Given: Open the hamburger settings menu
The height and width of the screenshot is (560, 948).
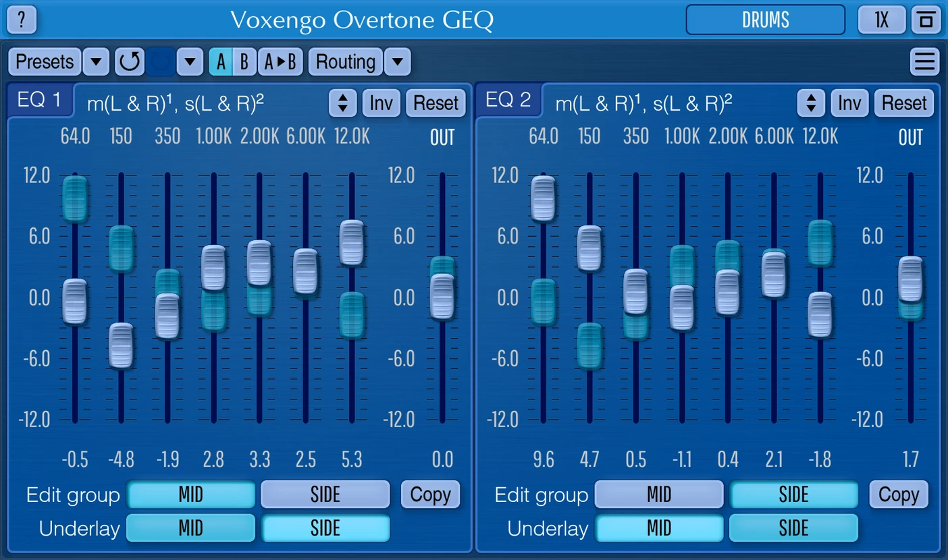Looking at the screenshot, I should (924, 62).
